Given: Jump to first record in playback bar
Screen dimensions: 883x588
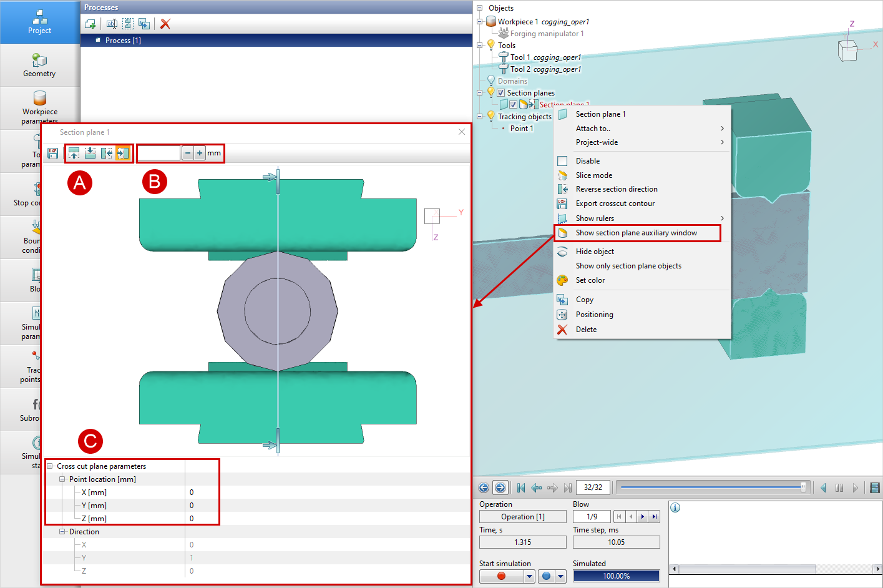Looking at the screenshot, I should [521, 488].
